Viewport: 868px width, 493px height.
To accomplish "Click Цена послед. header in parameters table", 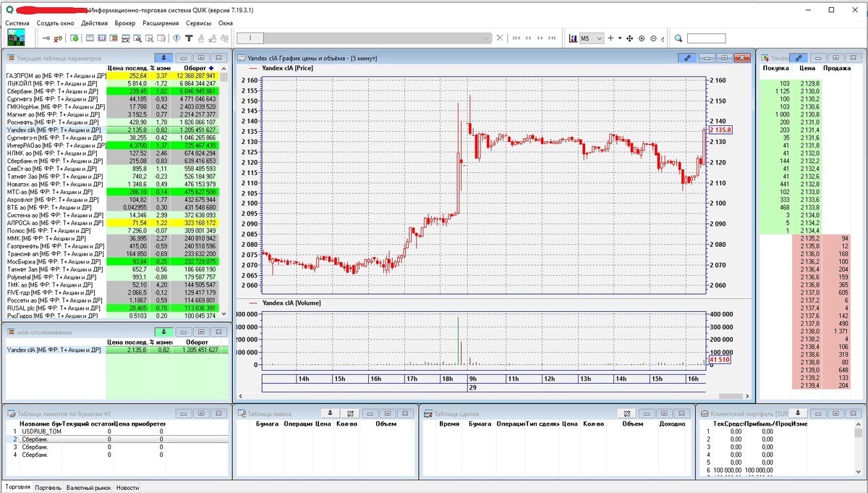I will coord(127,68).
